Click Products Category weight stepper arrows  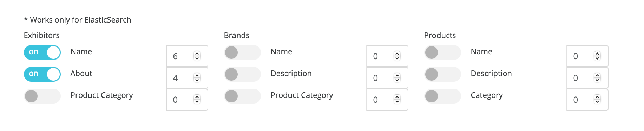coord(597,100)
